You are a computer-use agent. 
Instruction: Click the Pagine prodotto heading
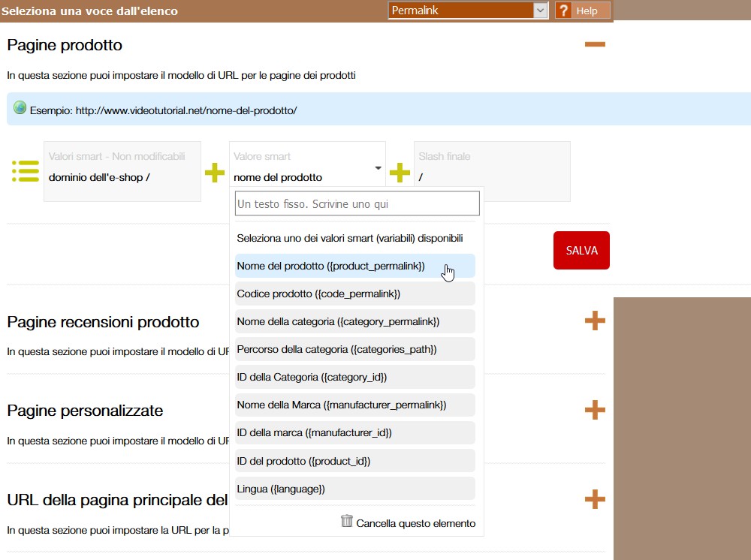point(65,45)
